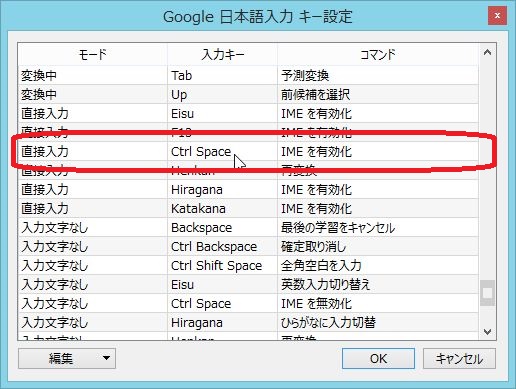Select Ctrl Space key in 入力文字なし row

pos(222,304)
